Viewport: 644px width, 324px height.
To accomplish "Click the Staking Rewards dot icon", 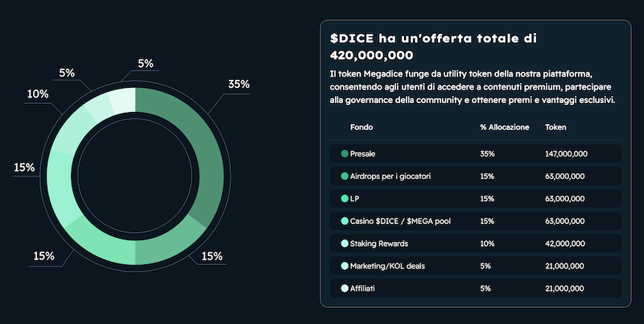I will 345,243.
